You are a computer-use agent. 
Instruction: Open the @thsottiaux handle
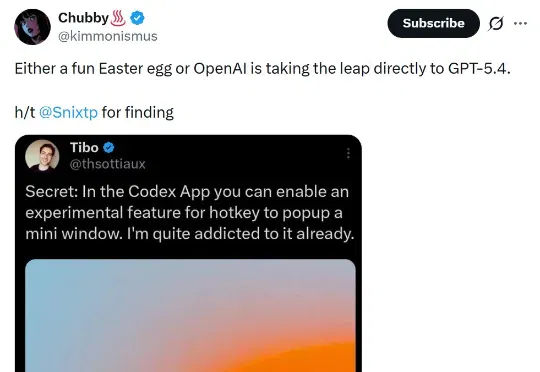pyautogui.click(x=107, y=164)
